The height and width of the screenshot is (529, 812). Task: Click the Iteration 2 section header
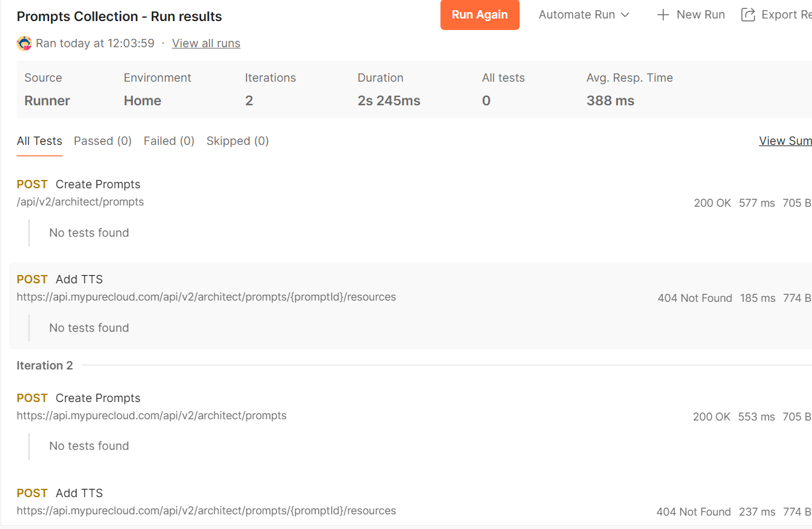(45, 366)
